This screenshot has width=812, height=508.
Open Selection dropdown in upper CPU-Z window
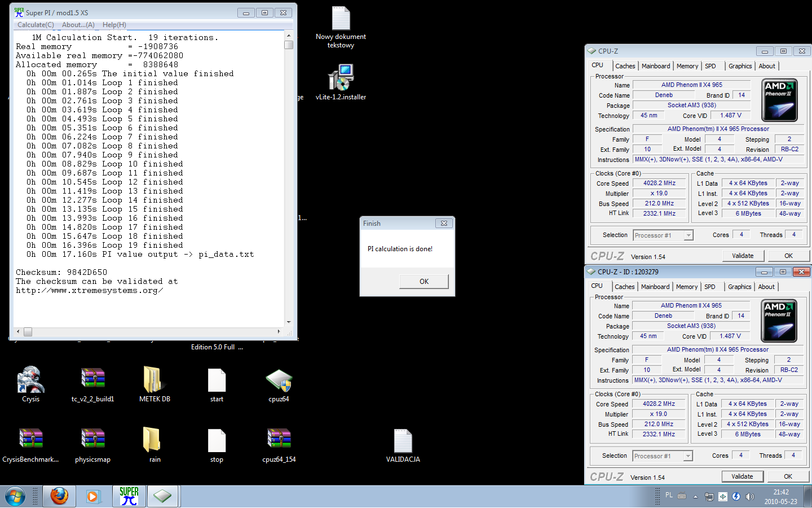point(689,235)
